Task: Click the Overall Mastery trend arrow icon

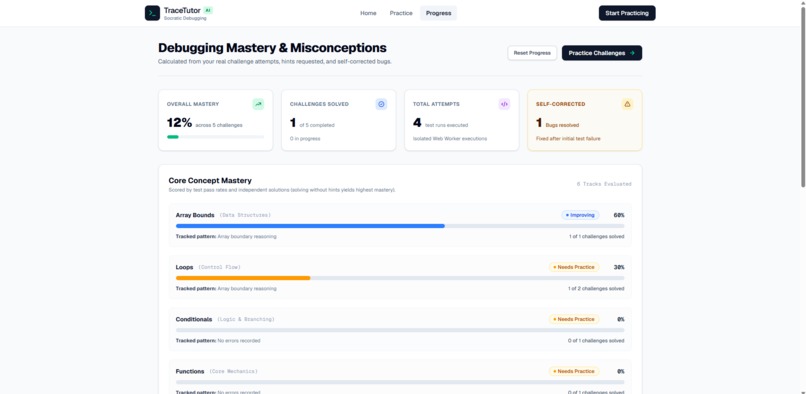Action: coord(258,104)
